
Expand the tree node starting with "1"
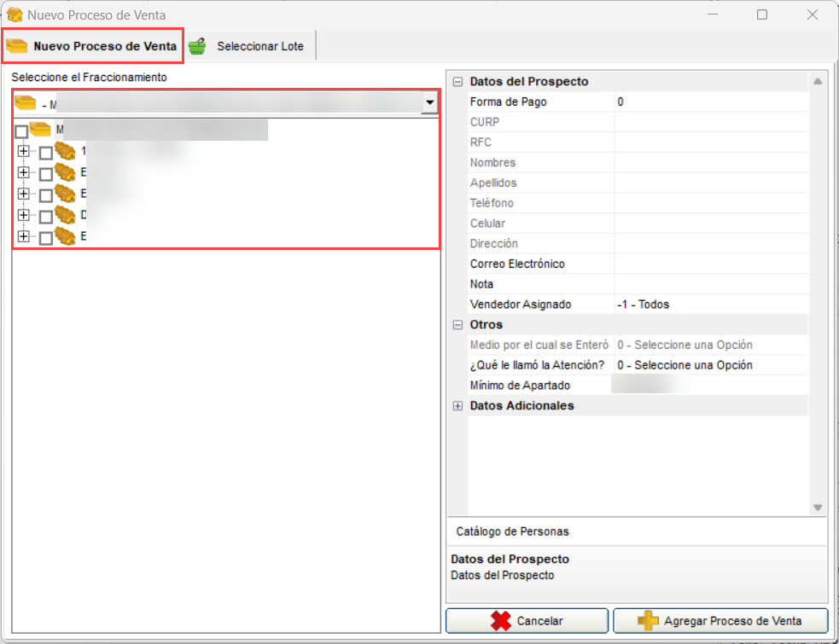click(x=23, y=152)
